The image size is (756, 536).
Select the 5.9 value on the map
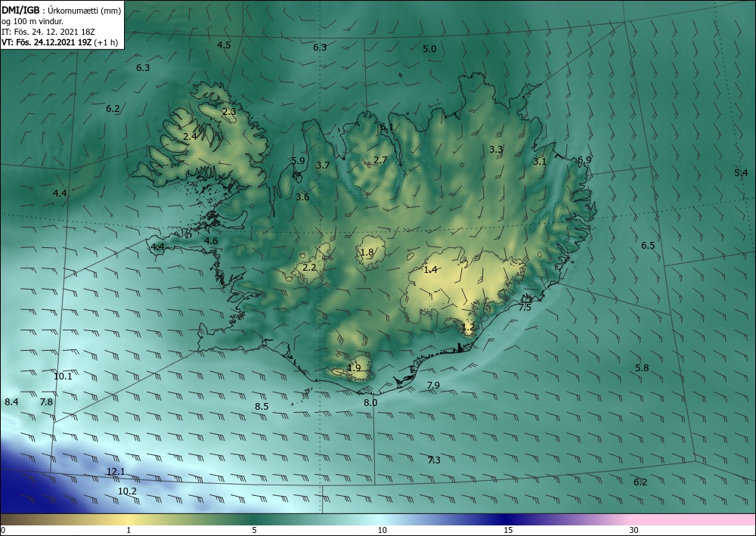click(x=298, y=160)
